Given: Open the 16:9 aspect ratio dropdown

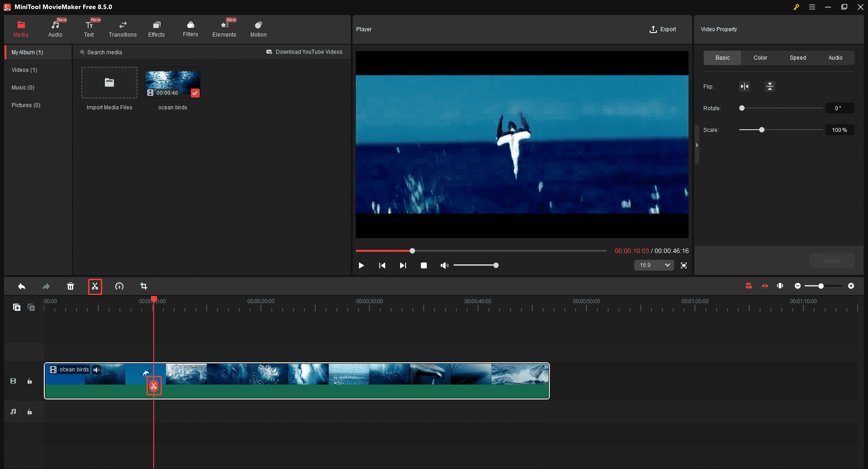Looking at the screenshot, I should coord(653,266).
